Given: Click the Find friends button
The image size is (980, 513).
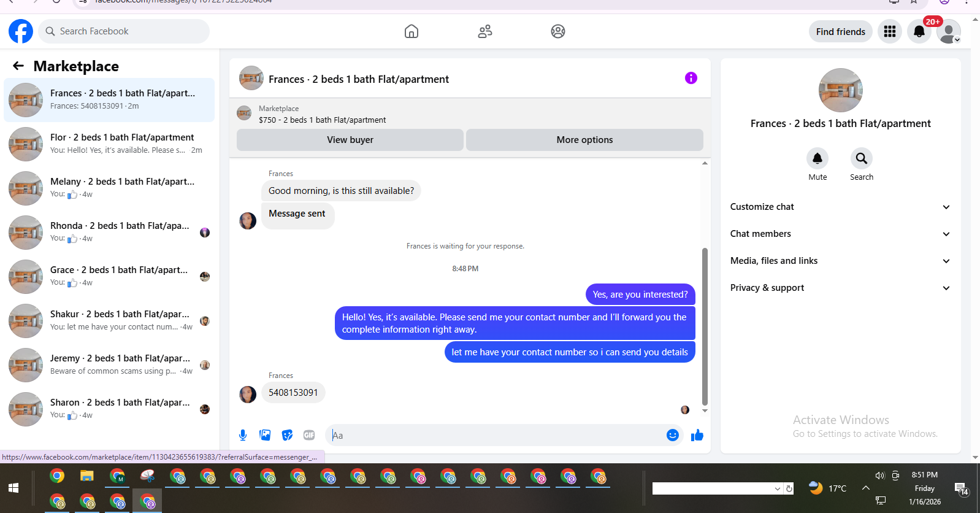Looking at the screenshot, I should [x=841, y=31].
